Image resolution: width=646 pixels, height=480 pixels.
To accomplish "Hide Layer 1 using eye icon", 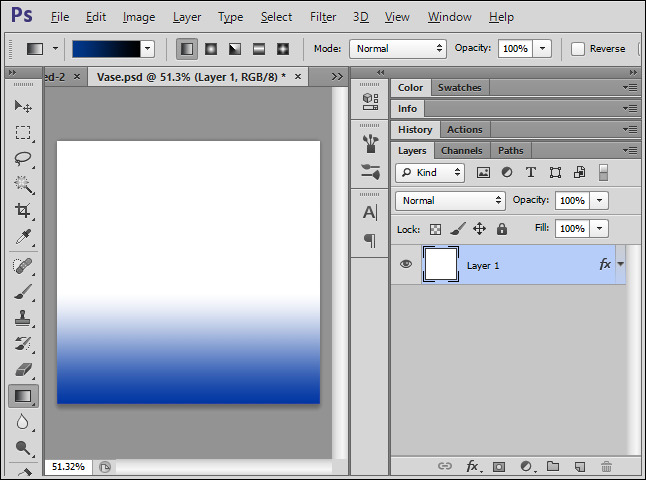I will [406, 264].
